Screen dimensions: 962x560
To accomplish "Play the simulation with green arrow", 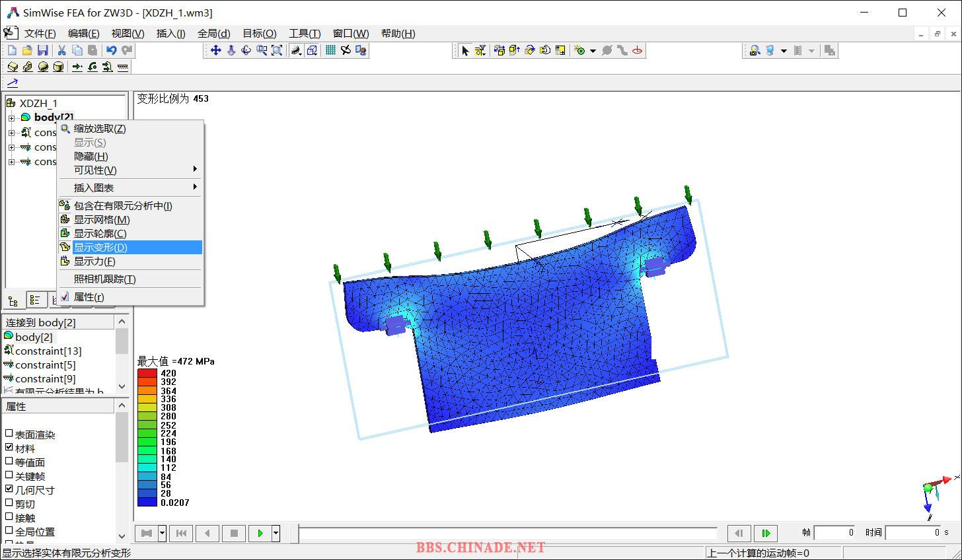I will click(x=260, y=533).
